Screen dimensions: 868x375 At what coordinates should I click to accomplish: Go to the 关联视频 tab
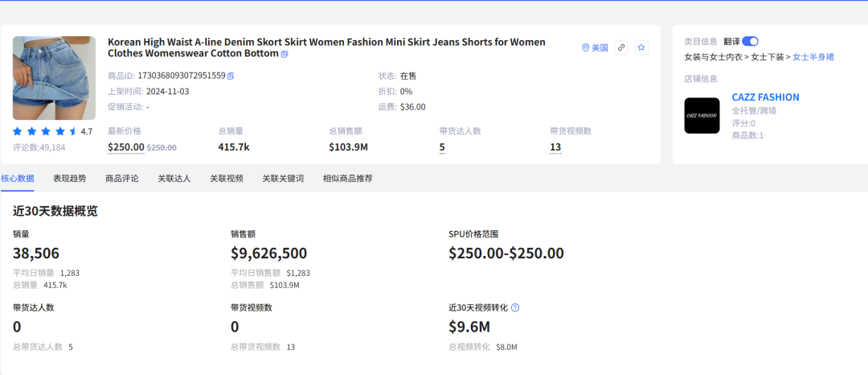pyautogui.click(x=227, y=179)
